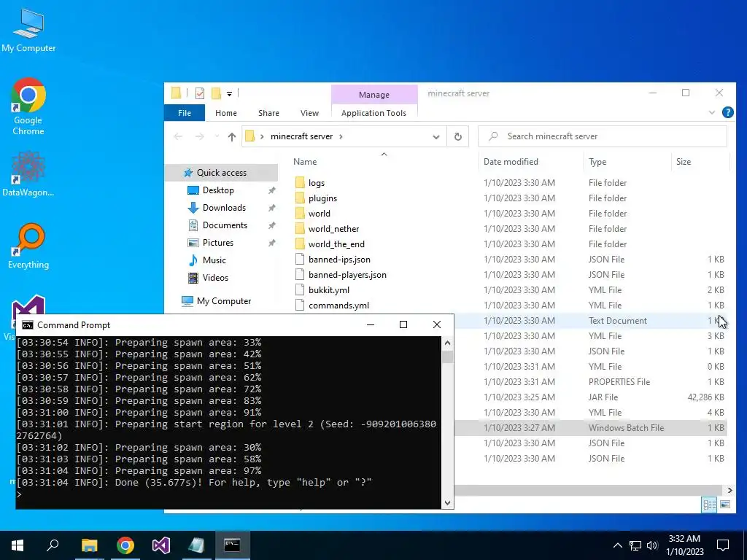Expand the ribbon with the chevron

click(712, 112)
